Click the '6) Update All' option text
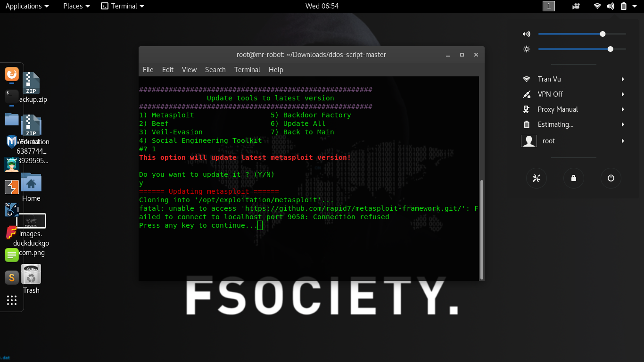644x362 pixels. pos(298,123)
